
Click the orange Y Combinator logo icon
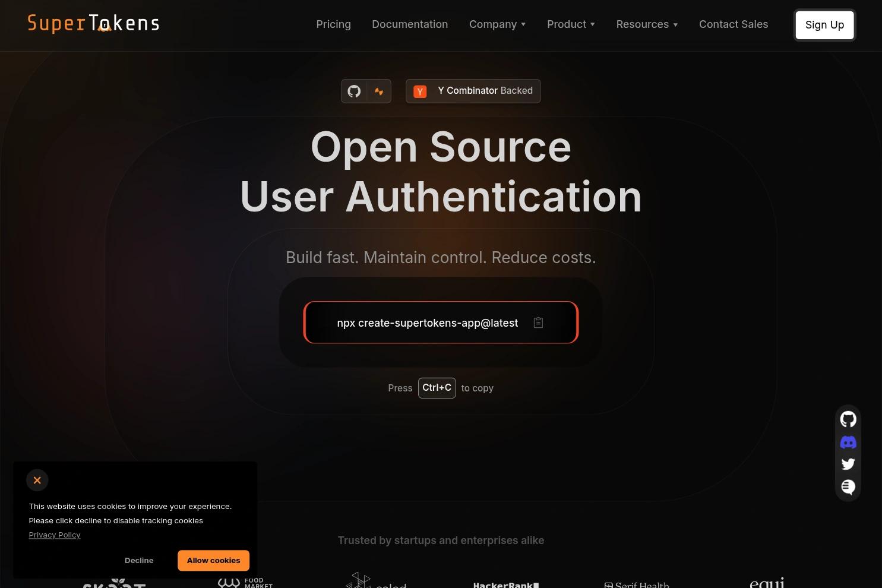pyautogui.click(x=420, y=91)
